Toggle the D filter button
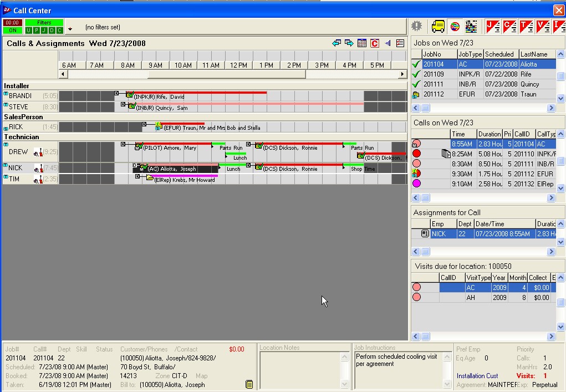Viewport: 566px width, 392px height. [x=52, y=30]
